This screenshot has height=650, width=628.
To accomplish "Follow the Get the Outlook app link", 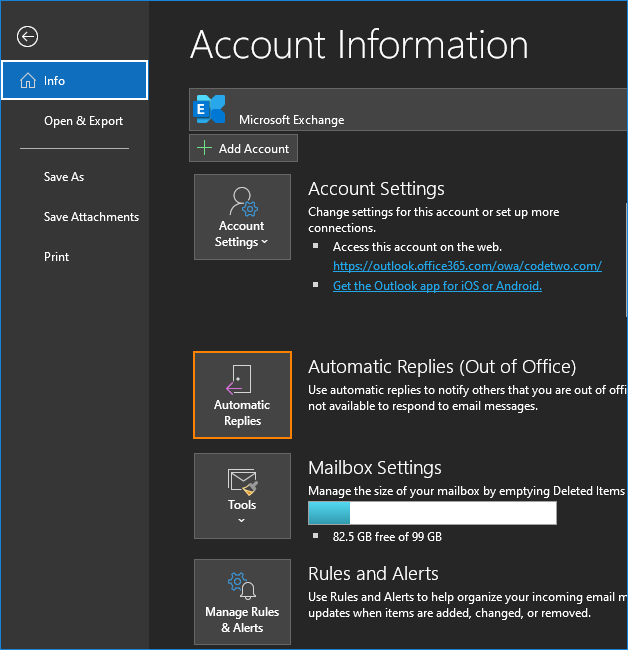I will (437, 286).
